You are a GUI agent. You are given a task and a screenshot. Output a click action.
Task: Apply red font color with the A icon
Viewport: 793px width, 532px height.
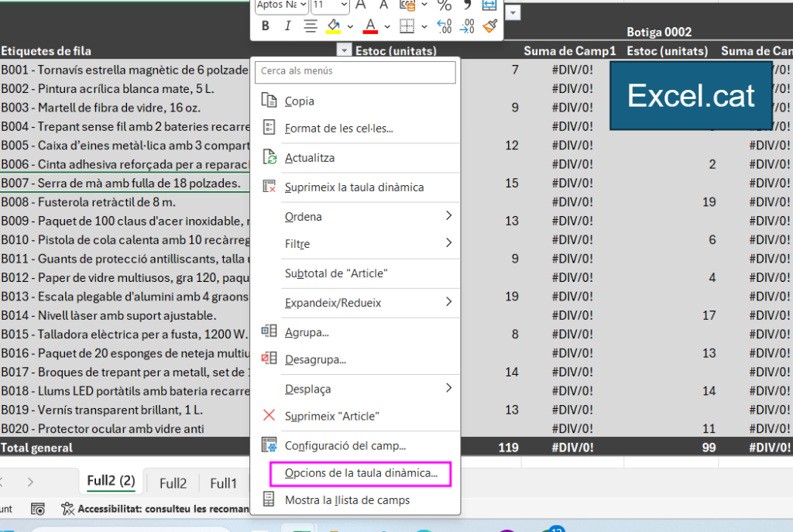[x=370, y=26]
